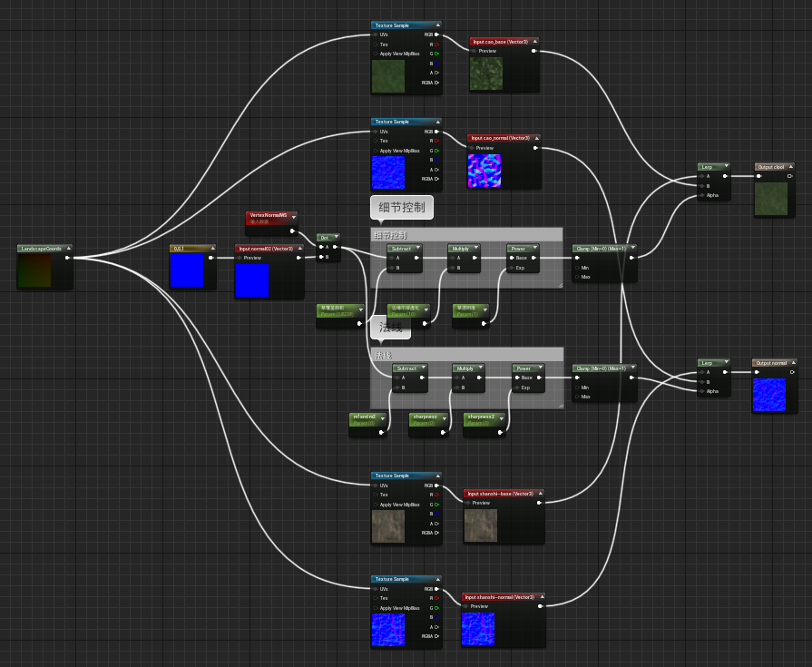Click RGBA pin on Texture Sample feeding shanshi-normal
Image resolution: width=812 pixels, height=667 pixels.
(x=436, y=636)
